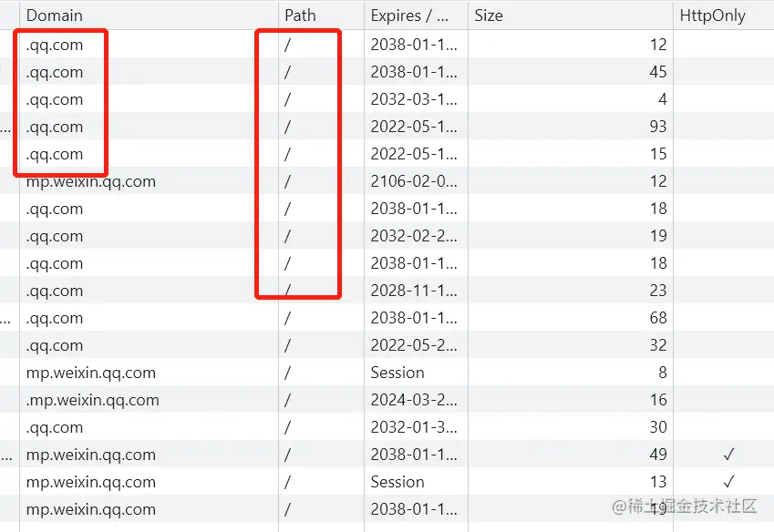Viewport: 774px width, 532px height.
Task: Click the 2106-02-0... expiry cell
Action: 414,181
